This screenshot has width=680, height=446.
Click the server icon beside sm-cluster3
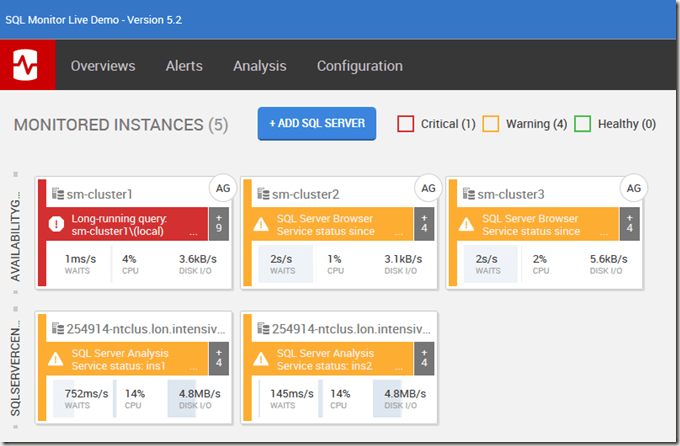tap(469, 193)
